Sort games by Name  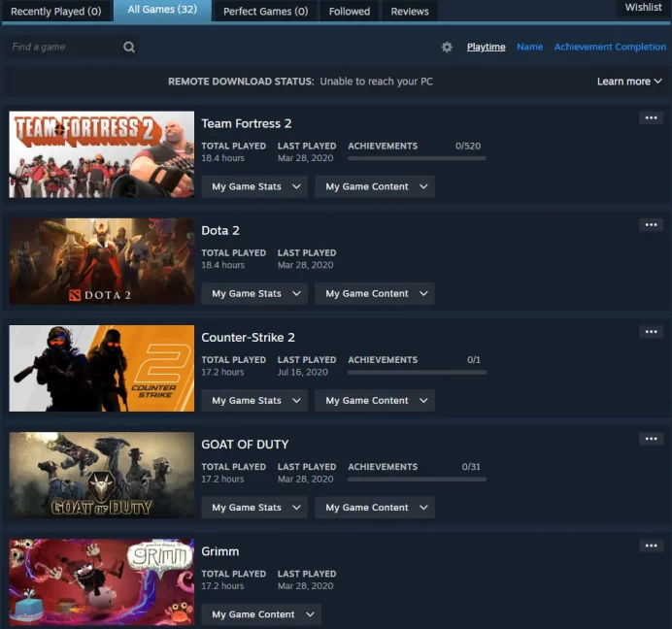point(529,47)
